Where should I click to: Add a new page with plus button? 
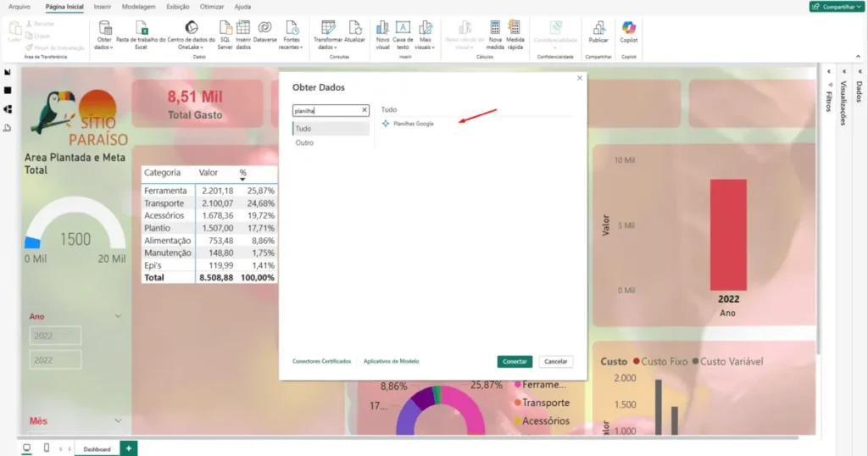(x=129, y=448)
